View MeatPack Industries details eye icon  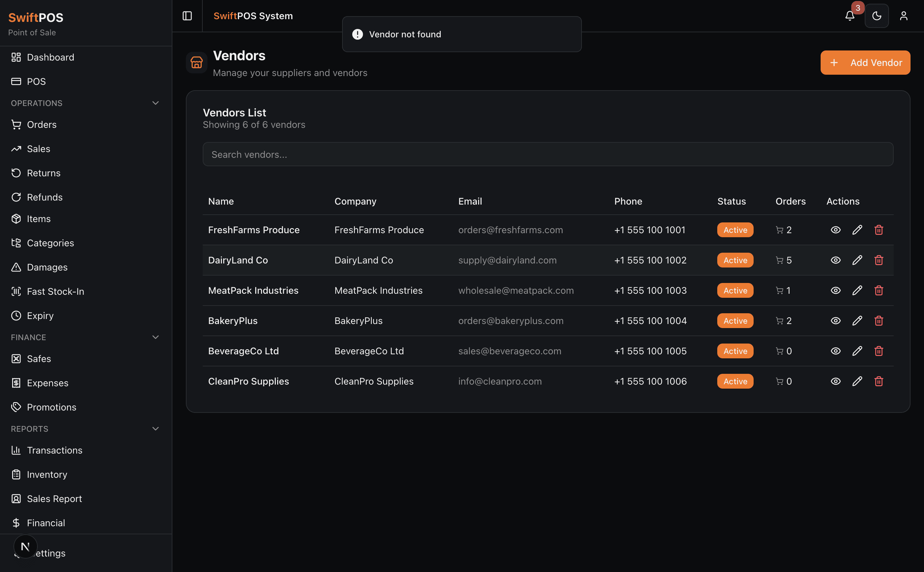coord(835,290)
